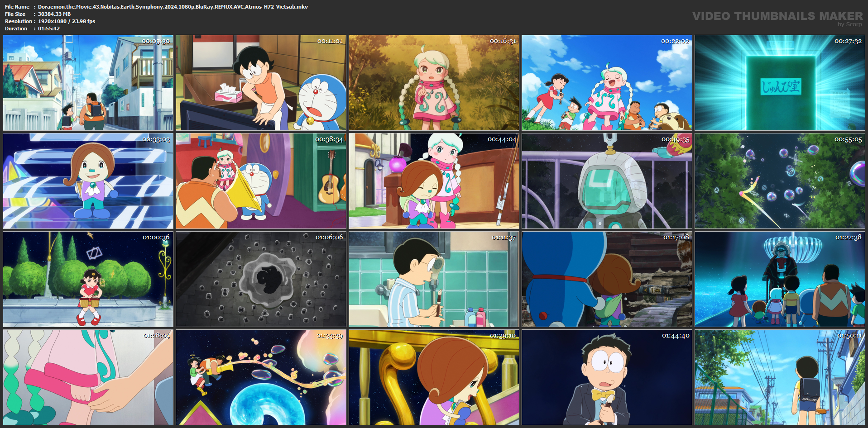Select the thumbnail timestamped 01:22:38
The height and width of the screenshot is (428, 868).
[x=780, y=279]
